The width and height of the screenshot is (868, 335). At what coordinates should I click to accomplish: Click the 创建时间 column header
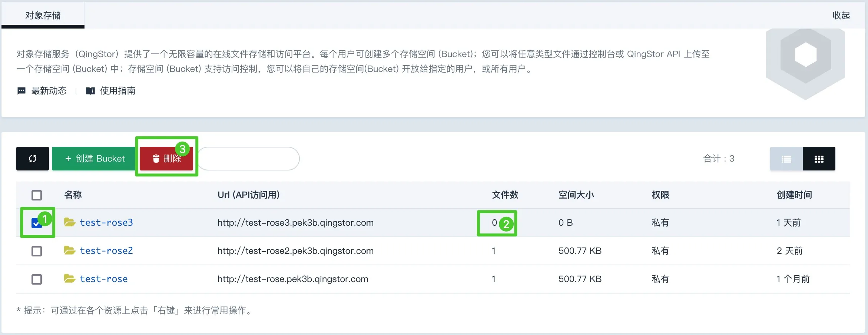point(794,195)
